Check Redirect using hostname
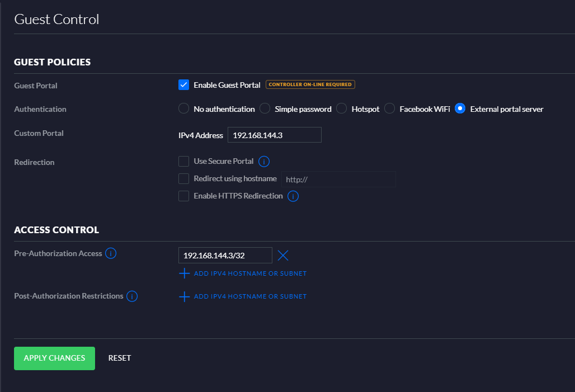This screenshot has height=392, width=575. (x=183, y=178)
